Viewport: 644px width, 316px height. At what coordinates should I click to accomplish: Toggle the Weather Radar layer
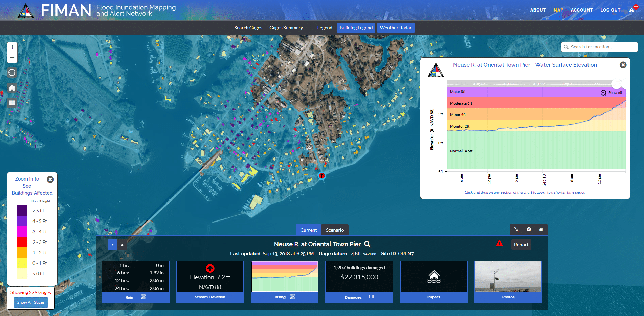tap(396, 28)
